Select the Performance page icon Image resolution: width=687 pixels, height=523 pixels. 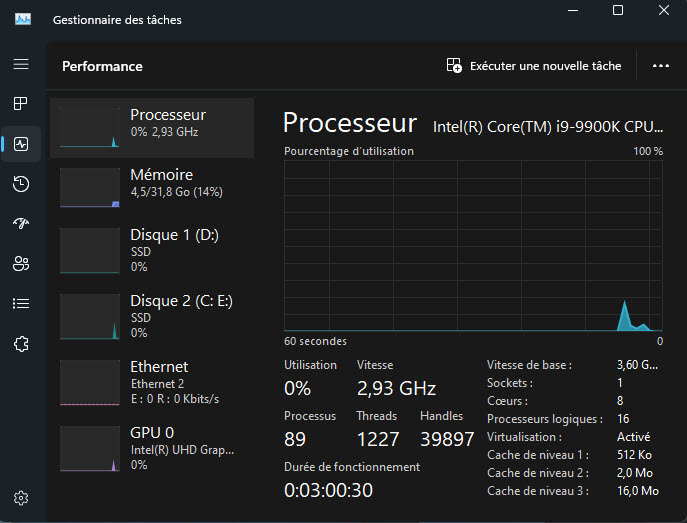[21, 144]
